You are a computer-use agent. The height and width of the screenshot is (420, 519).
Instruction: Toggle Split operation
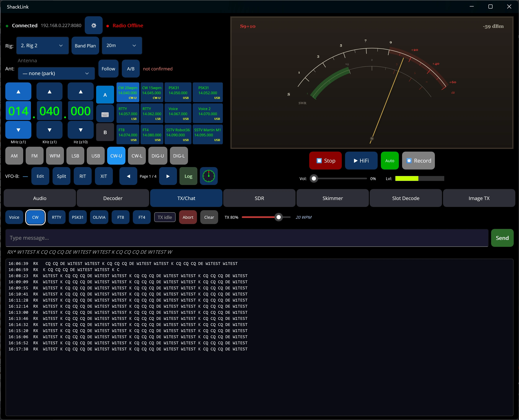[62, 176]
